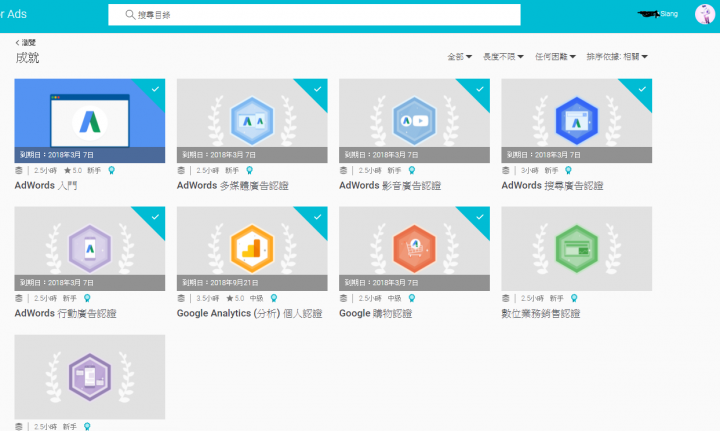Click the 3.5小時 duration under Google Analytics

pos(208,298)
